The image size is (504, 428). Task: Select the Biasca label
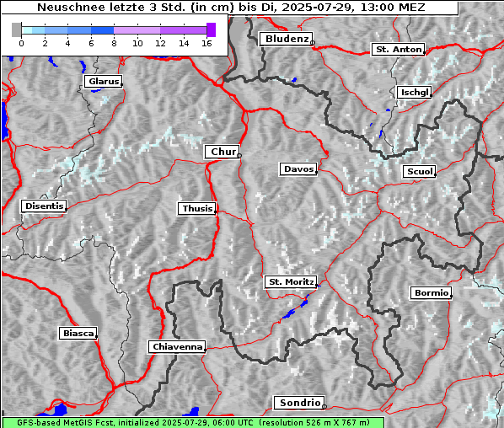coord(78,333)
